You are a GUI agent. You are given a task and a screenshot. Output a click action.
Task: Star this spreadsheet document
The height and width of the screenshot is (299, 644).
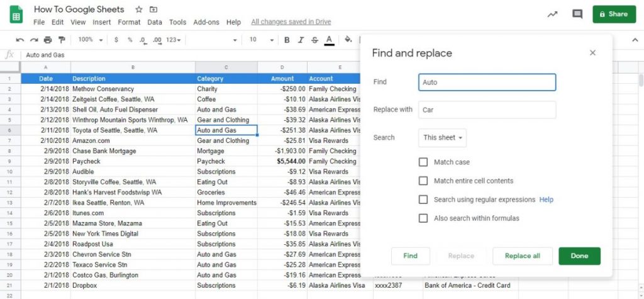pyautogui.click(x=138, y=10)
